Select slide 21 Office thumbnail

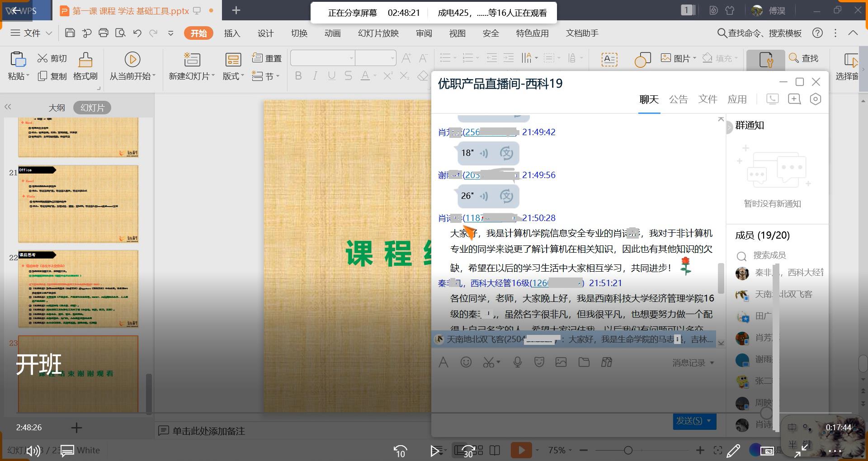[x=78, y=204]
